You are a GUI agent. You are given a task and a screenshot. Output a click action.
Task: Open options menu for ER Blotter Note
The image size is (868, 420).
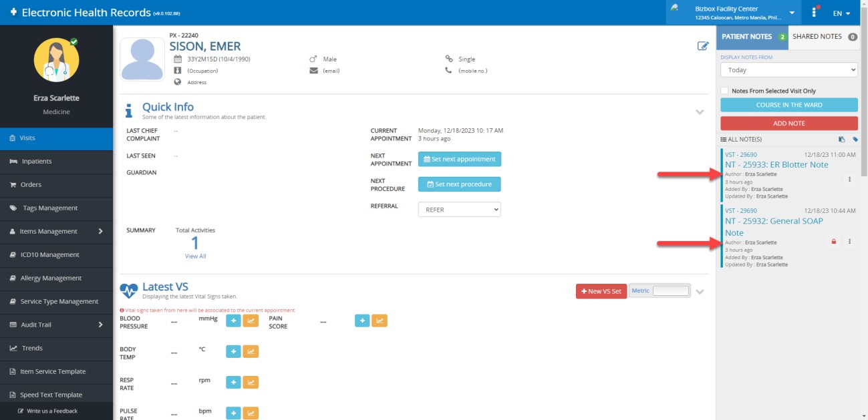point(849,179)
